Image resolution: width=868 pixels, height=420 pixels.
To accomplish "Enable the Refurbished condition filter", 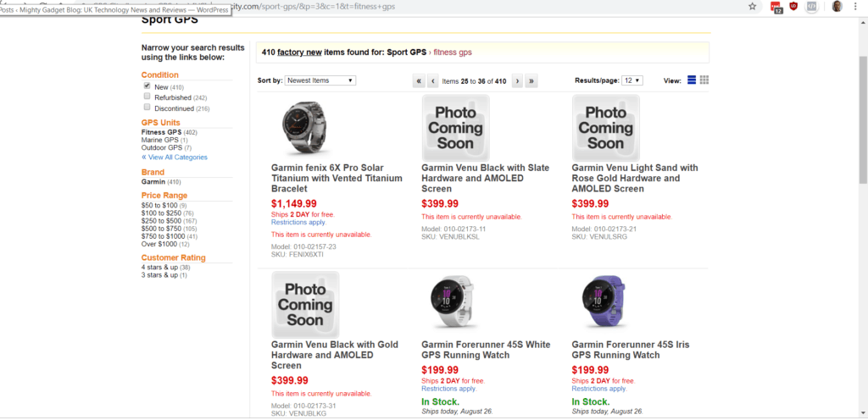I will point(147,97).
